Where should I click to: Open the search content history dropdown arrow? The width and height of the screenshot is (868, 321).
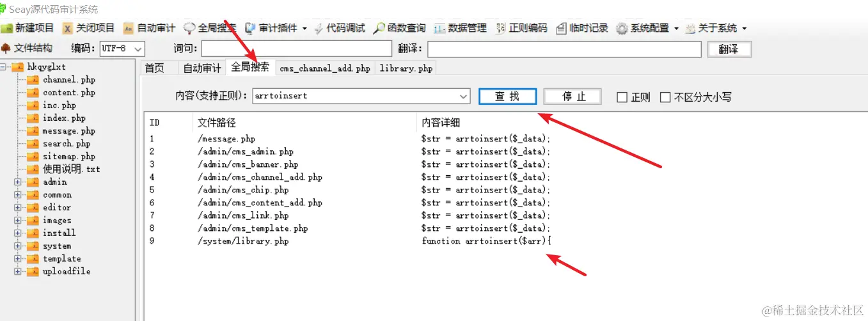click(464, 97)
